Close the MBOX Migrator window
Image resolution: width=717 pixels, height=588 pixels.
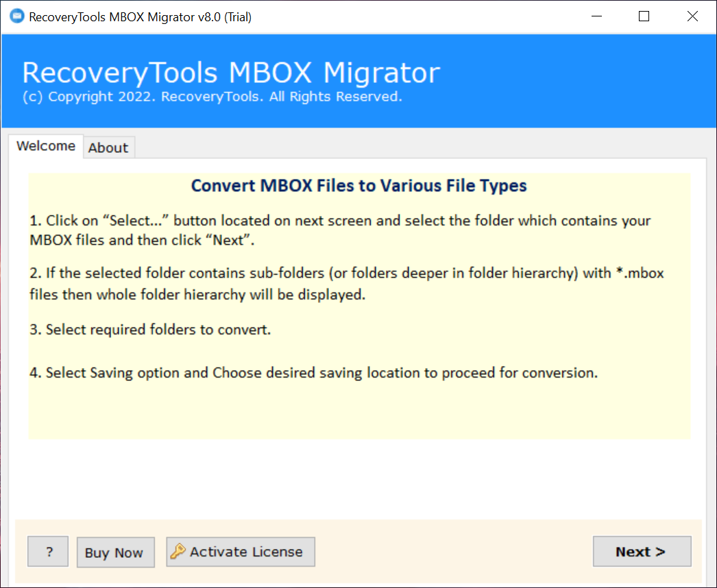pyautogui.click(x=692, y=16)
